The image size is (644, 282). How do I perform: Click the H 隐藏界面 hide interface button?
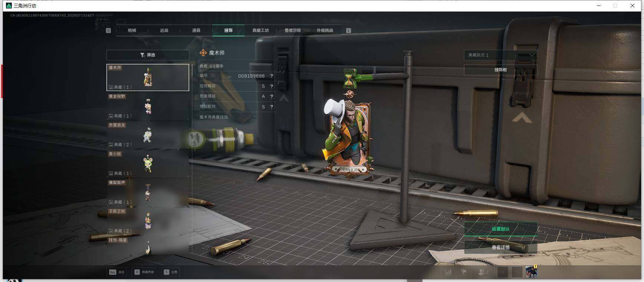[144, 272]
